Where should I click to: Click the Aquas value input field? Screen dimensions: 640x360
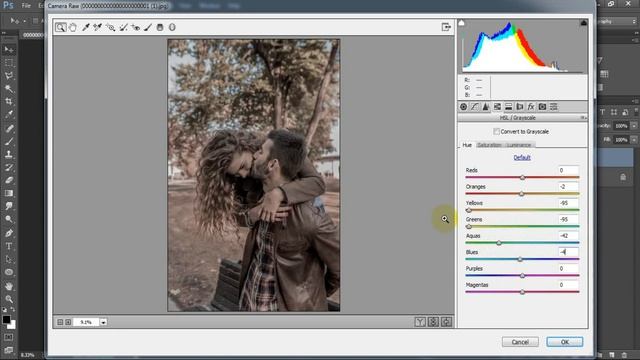(x=568, y=236)
